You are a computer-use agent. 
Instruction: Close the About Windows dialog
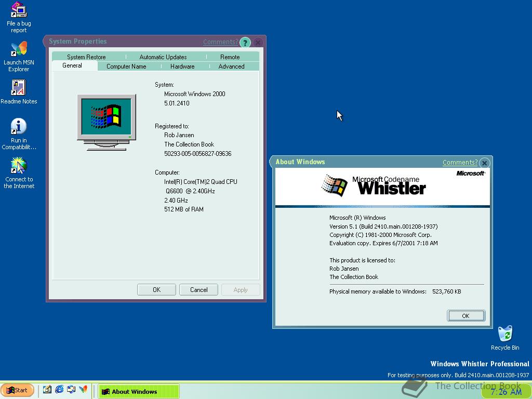(485, 163)
